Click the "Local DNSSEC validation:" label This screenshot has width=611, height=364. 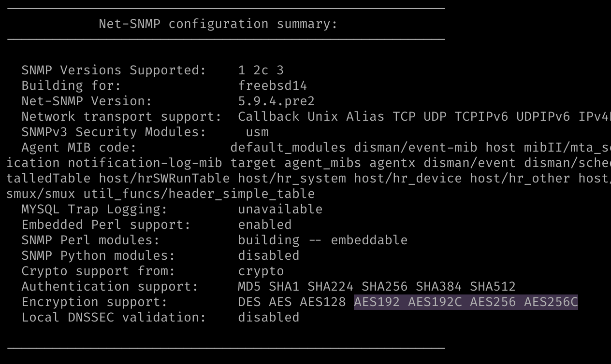(114, 318)
